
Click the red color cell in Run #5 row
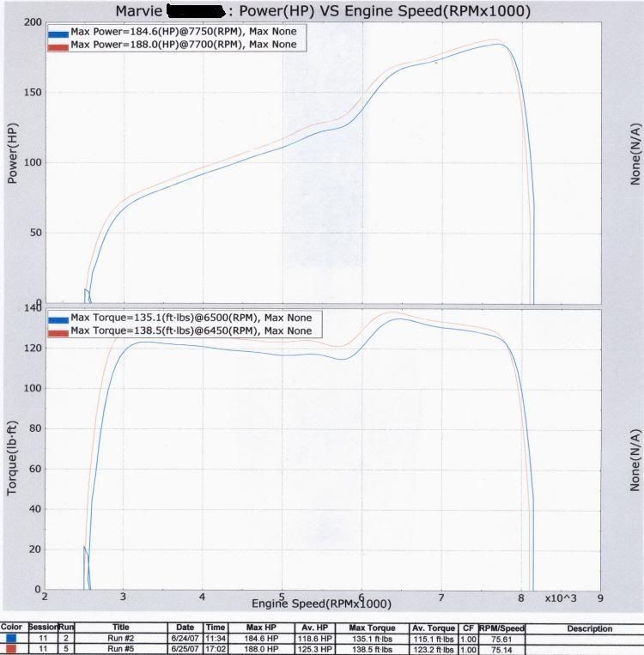pyautogui.click(x=13, y=650)
